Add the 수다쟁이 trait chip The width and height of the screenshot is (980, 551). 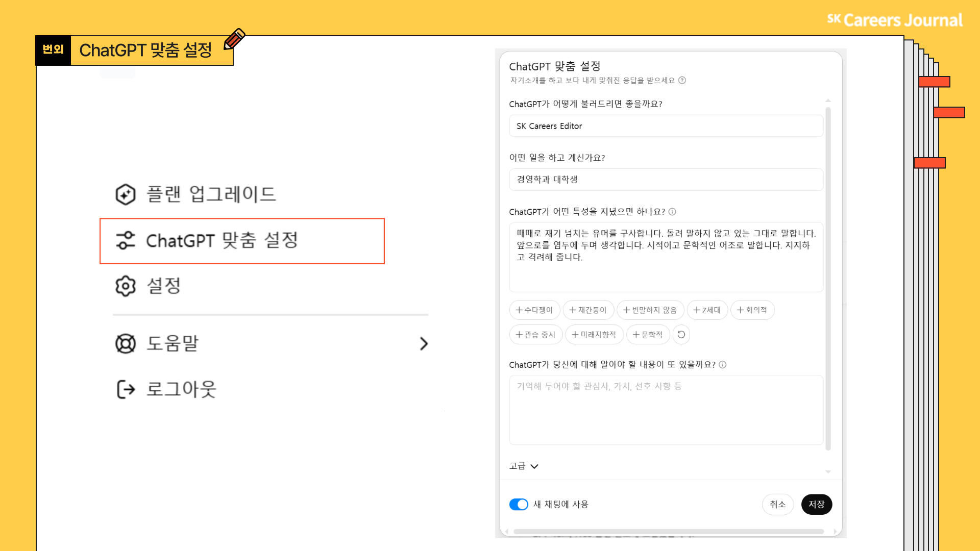[534, 310]
